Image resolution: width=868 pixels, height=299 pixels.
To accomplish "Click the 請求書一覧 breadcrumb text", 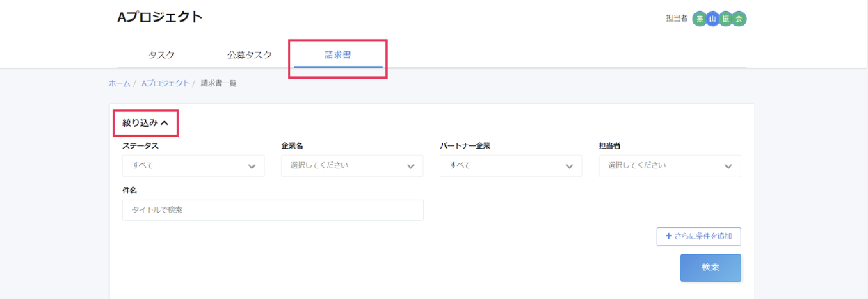I will tap(219, 83).
